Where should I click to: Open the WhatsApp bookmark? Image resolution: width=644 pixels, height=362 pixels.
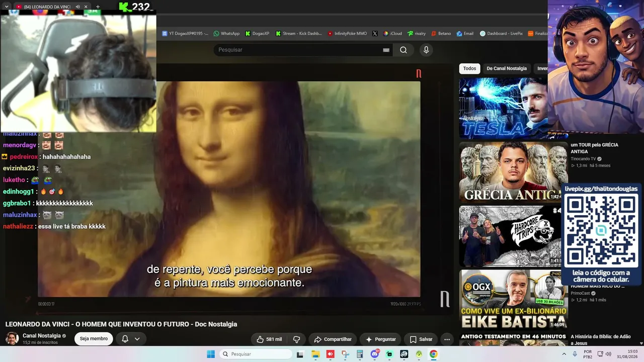click(226, 34)
